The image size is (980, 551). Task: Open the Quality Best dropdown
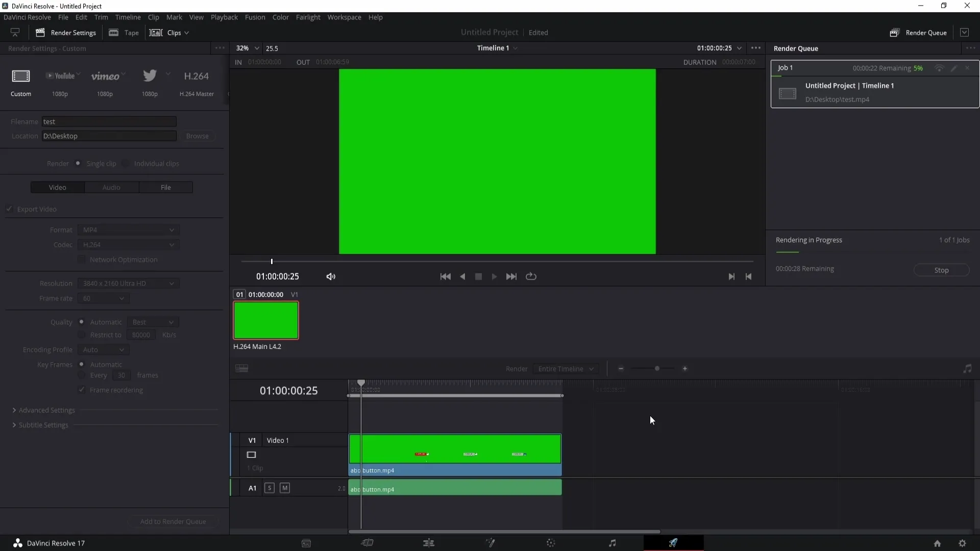click(x=153, y=322)
